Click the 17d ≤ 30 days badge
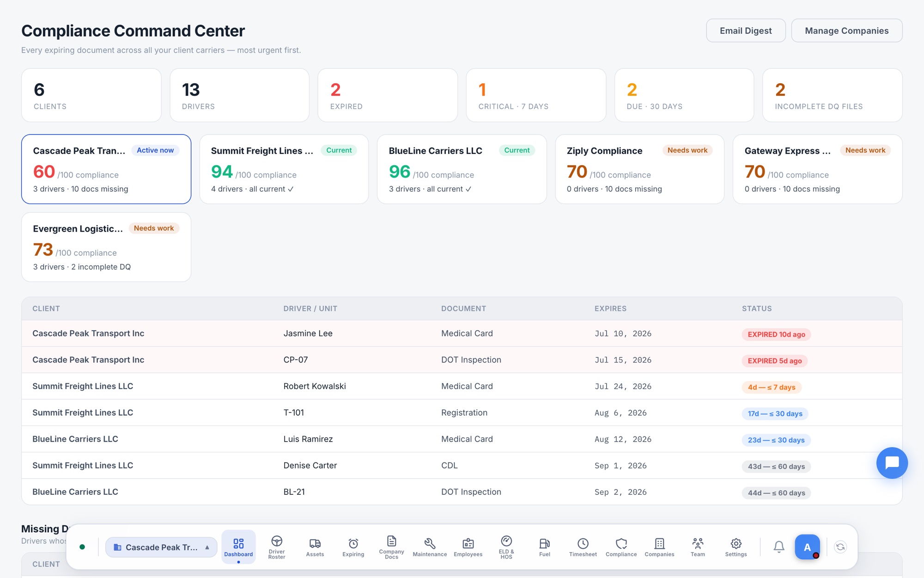Image resolution: width=924 pixels, height=578 pixels. coord(775,413)
